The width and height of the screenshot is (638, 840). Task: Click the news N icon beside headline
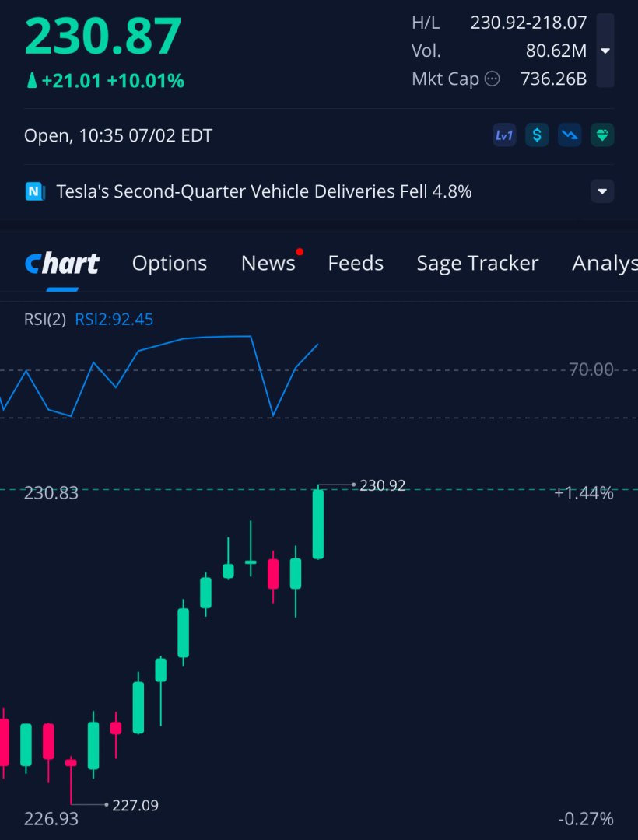[35, 191]
